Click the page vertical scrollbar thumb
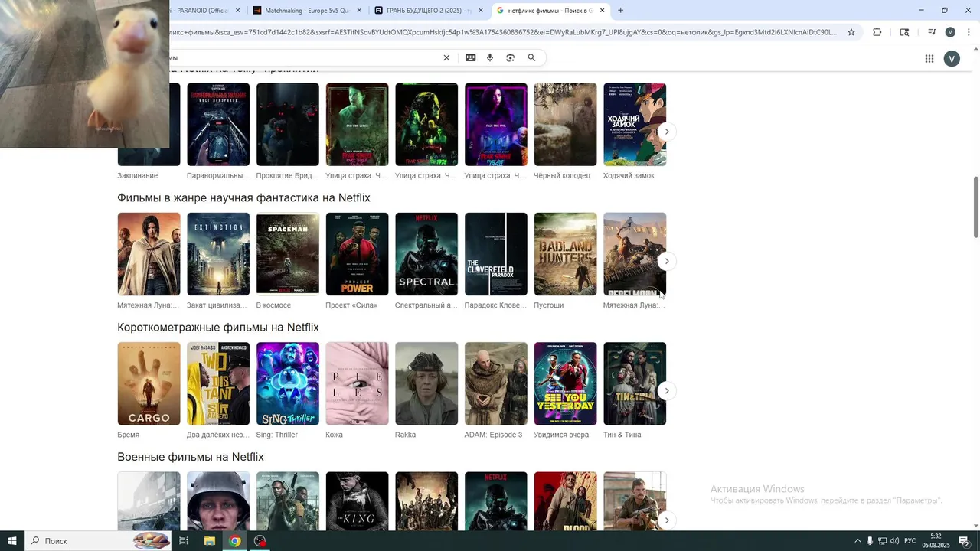The image size is (980, 551). pyautogui.click(x=975, y=207)
